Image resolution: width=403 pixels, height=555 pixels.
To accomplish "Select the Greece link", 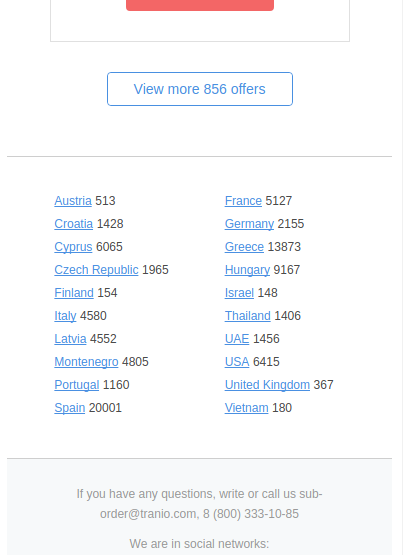I will [x=244, y=247].
